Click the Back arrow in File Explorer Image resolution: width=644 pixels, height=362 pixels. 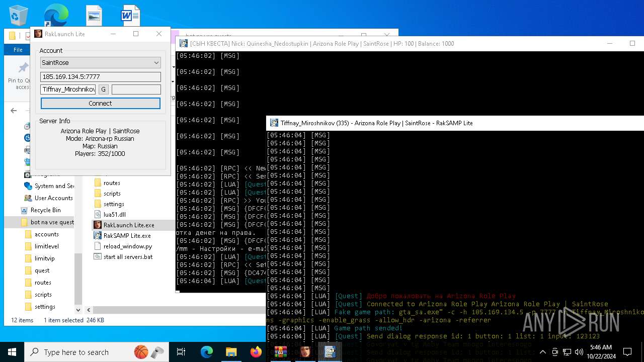click(x=14, y=111)
